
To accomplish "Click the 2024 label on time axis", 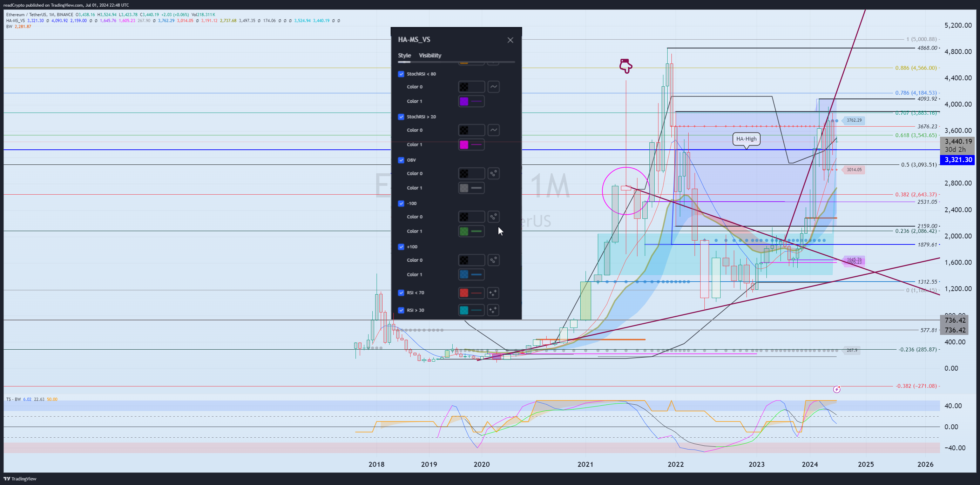I will [x=810, y=464].
